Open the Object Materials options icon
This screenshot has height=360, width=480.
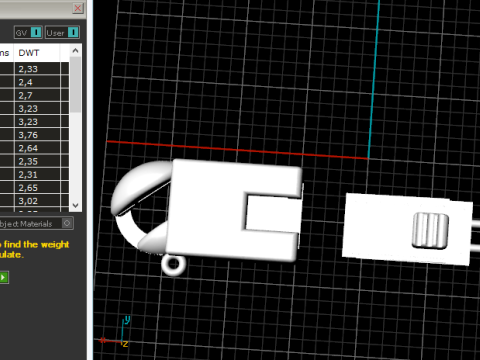click(67, 223)
